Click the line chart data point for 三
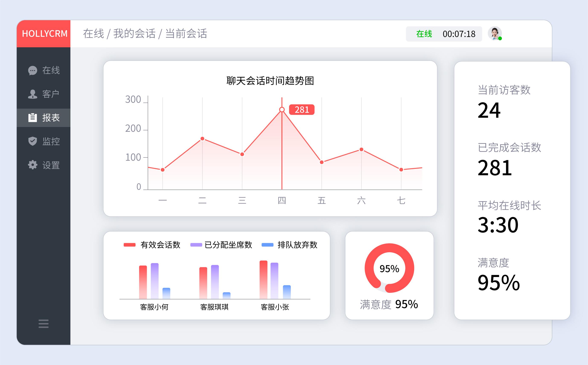The width and height of the screenshot is (588, 365). 242,154
